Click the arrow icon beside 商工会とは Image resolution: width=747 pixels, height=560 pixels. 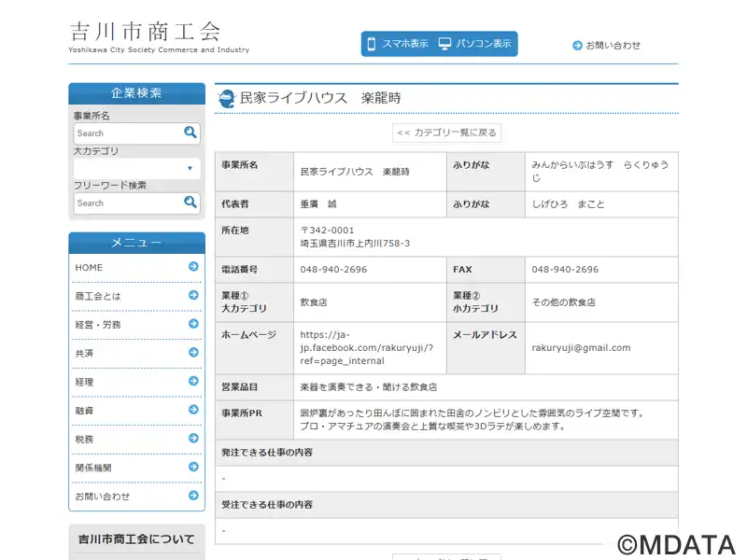[x=193, y=296]
